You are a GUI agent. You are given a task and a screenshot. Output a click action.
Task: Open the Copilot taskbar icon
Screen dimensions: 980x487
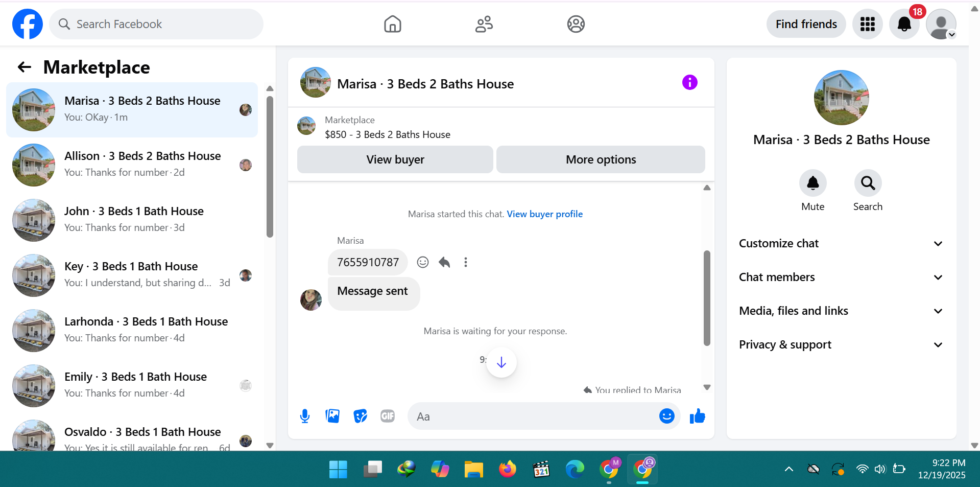click(440, 469)
